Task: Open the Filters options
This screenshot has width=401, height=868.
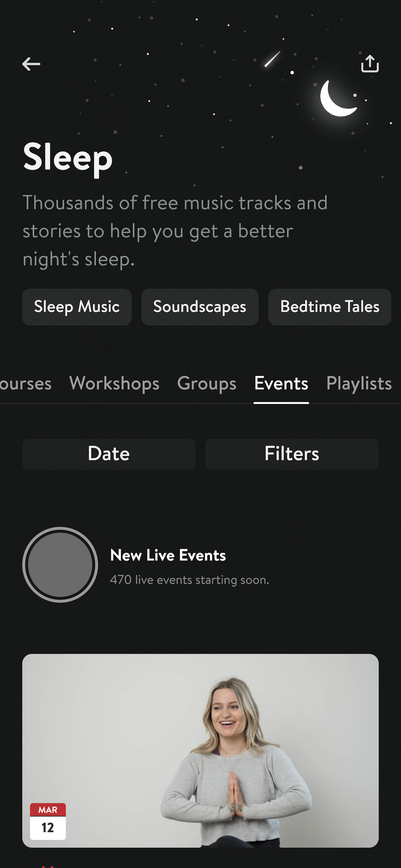Action: (x=292, y=454)
